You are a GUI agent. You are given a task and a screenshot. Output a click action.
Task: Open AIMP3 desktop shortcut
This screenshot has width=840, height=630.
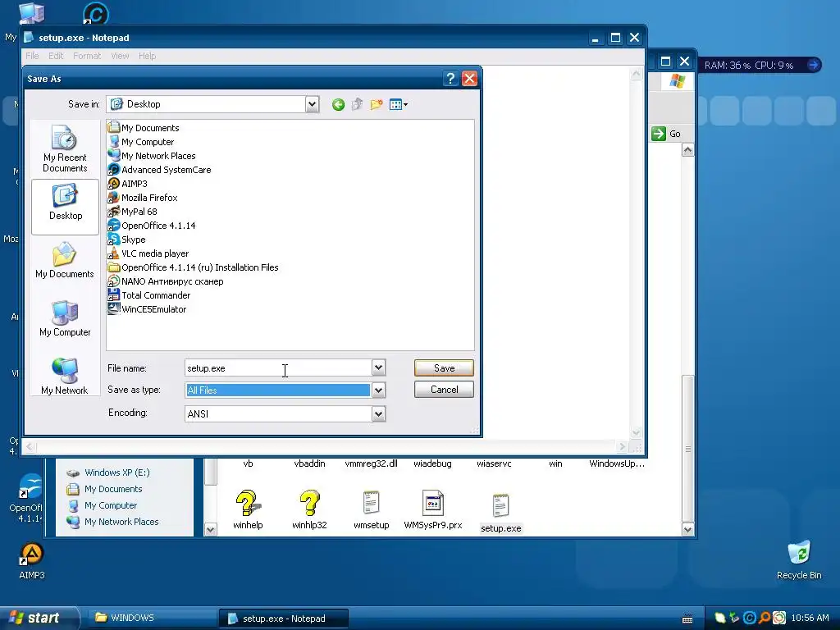[32, 561]
